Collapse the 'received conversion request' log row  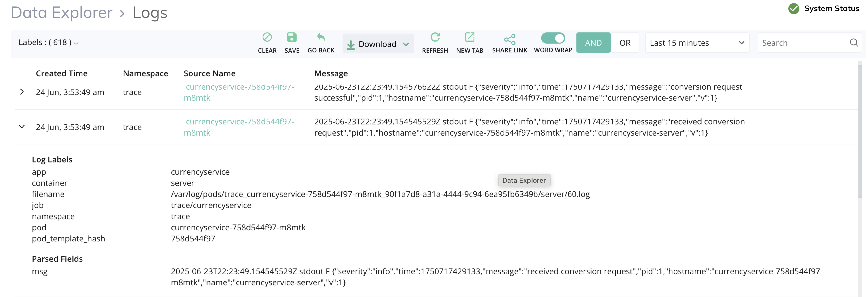click(22, 127)
